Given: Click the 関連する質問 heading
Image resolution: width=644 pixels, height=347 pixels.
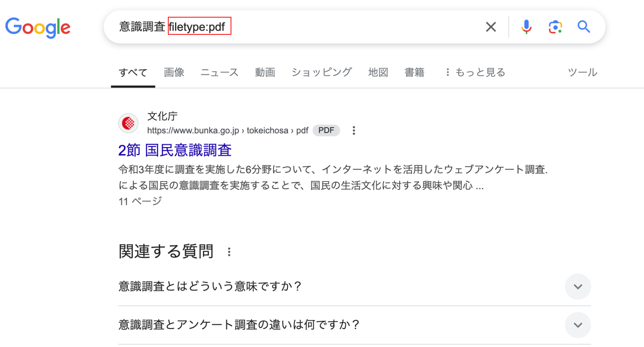Looking at the screenshot, I should pos(166,251).
